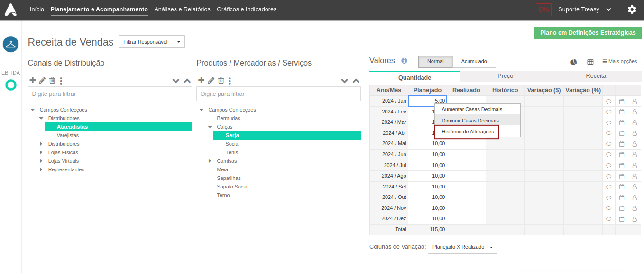Open Mais opções link
Image resolution: width=644 pixels, height=273 pixels.
620,61
